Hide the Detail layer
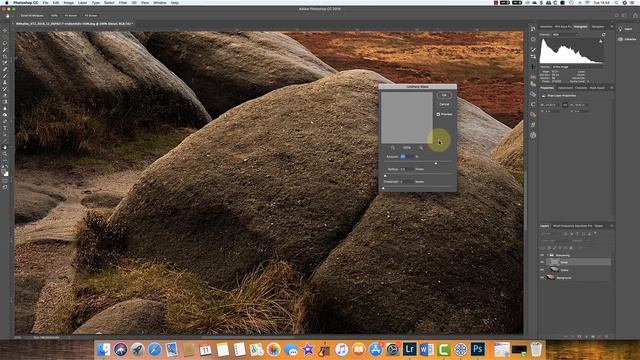The image size is (640, 360). [x=542, y=262]
